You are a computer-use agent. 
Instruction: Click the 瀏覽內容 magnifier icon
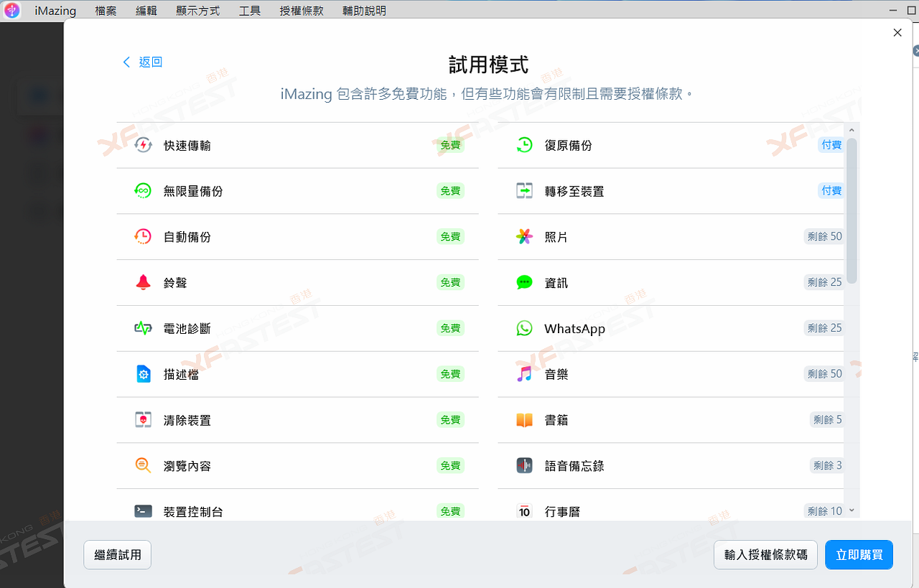(144, 465)
